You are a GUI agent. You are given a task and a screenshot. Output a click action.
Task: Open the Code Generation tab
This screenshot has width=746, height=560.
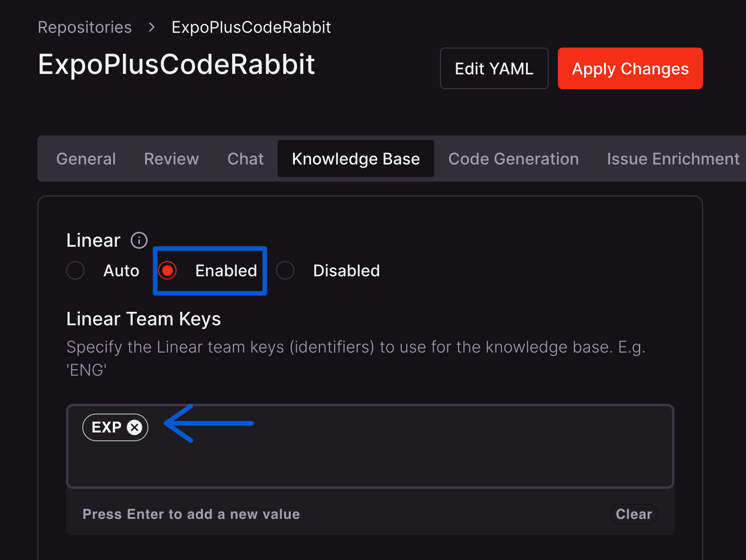tap(513, 158)
